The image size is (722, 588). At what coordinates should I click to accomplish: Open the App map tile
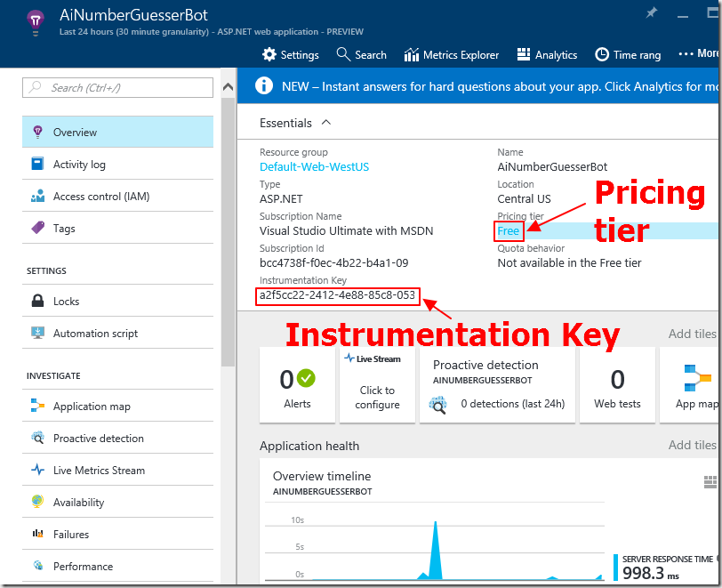689,385
